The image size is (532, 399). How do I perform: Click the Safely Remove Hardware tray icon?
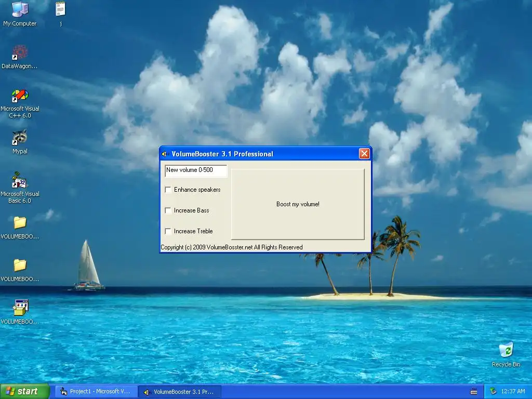[x=493, y=392]
